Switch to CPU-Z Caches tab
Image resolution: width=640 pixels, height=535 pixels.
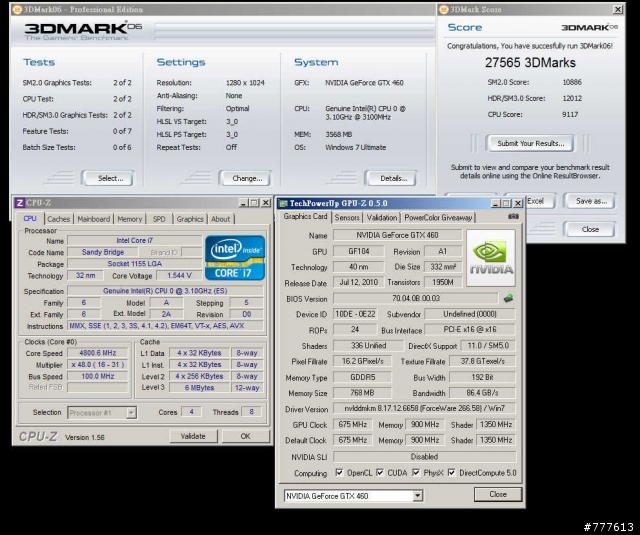tap(58, 219)
